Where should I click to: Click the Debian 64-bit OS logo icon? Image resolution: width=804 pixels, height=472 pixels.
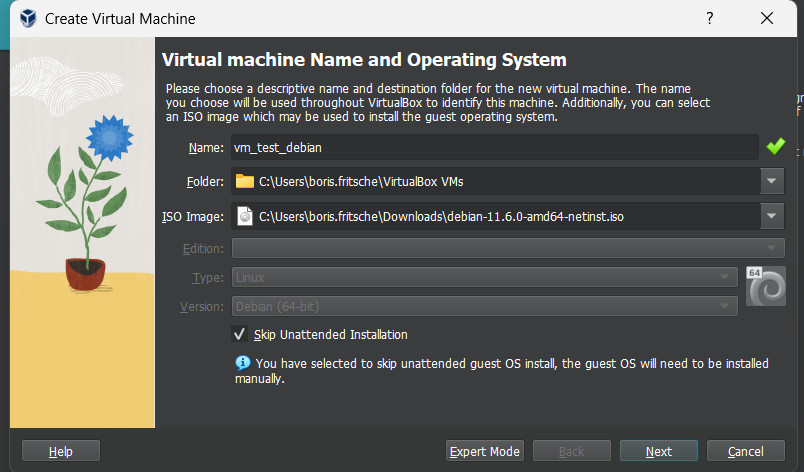[x=765, y=285]
